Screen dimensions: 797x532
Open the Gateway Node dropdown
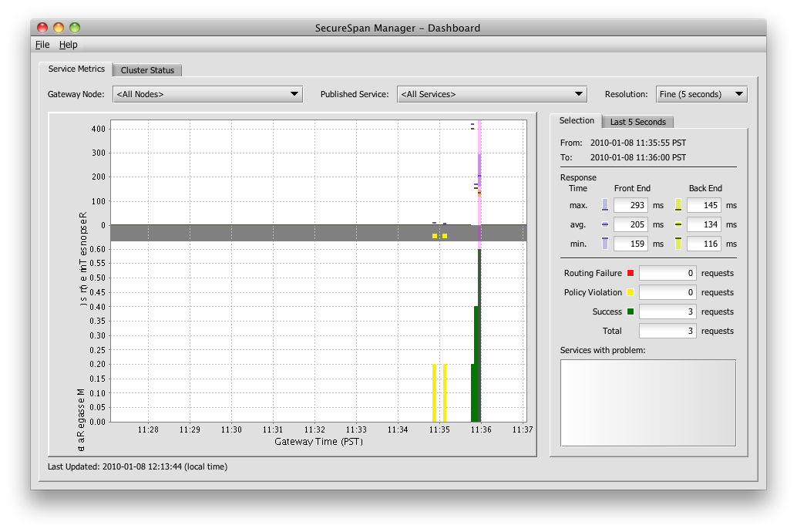(x=207, y=94)
